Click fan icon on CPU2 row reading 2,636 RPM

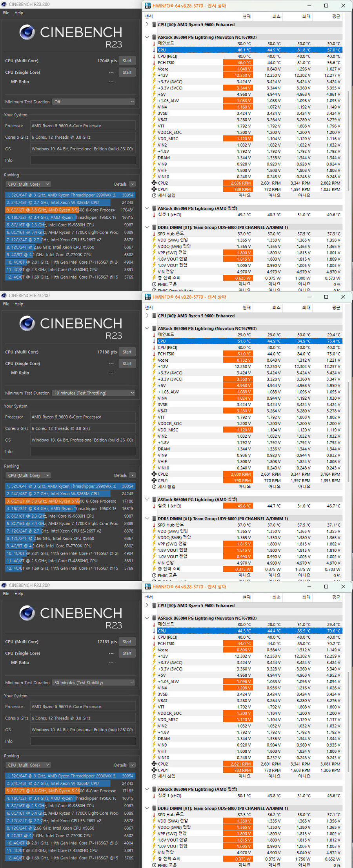coord(154,183)
